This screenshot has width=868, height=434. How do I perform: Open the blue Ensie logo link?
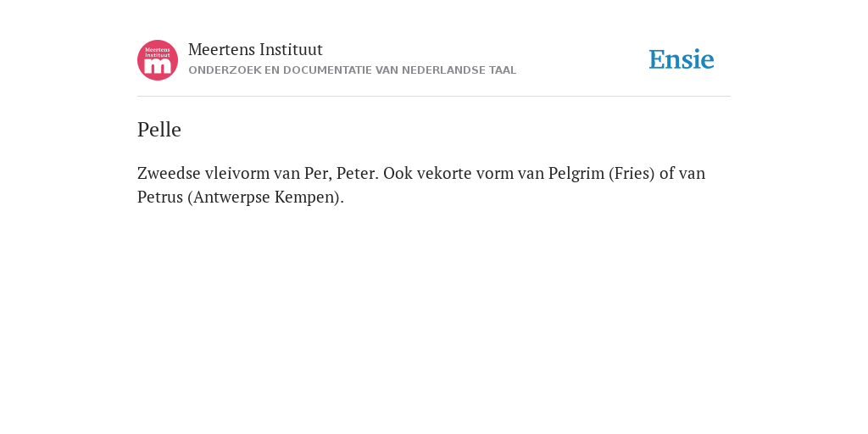pos(682,59)
